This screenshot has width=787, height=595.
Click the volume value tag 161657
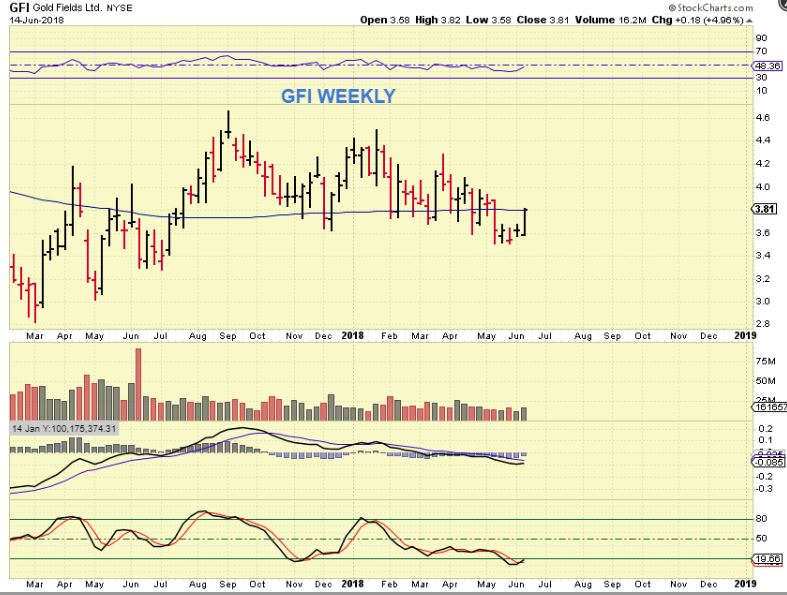point(770,407)
